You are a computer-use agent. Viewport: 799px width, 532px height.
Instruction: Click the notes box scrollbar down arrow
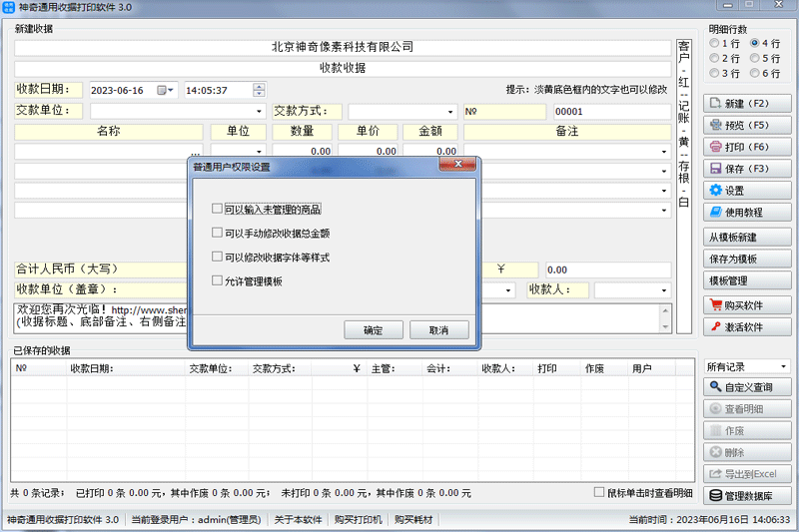pyautogui.click(x=665, y=327)
